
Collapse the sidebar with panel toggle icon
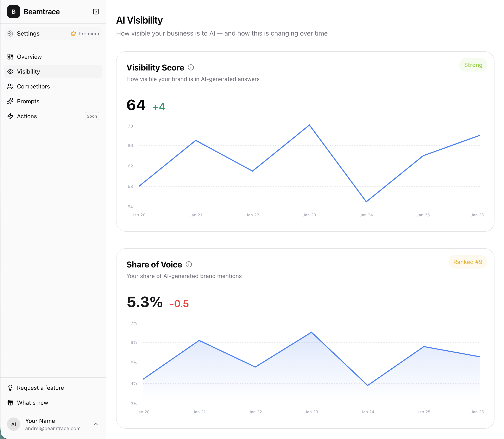click(96, 12)
